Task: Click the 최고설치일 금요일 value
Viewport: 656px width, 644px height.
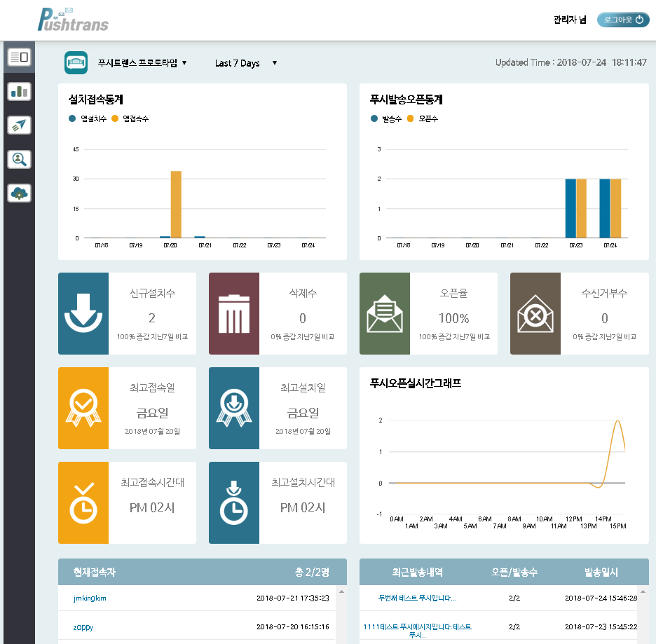Action: tap(303, 413)
